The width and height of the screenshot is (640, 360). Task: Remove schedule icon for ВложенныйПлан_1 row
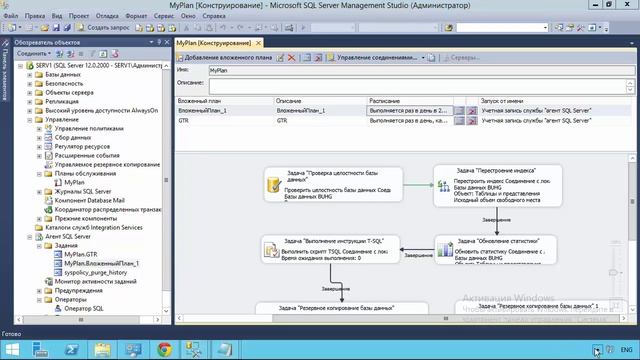472,111
